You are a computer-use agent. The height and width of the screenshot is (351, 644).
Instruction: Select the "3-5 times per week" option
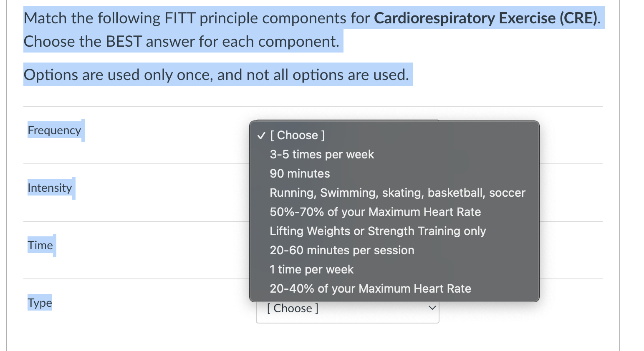[x=321, y=154]
